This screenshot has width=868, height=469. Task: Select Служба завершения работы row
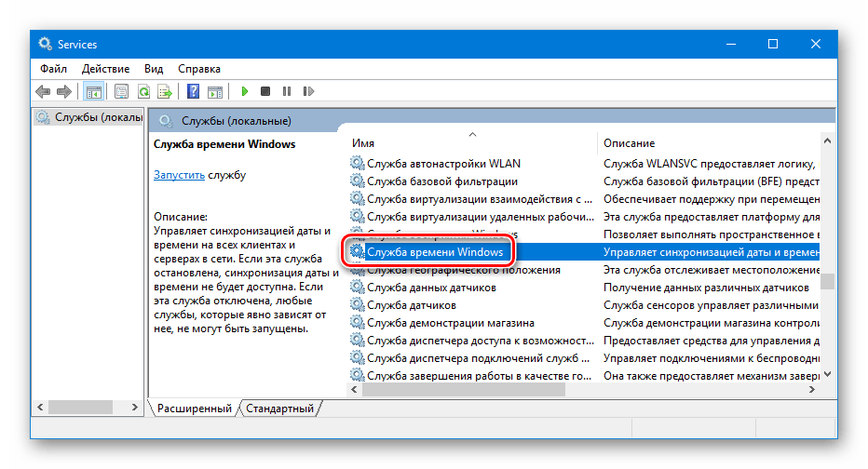click(x=584, y=376)
